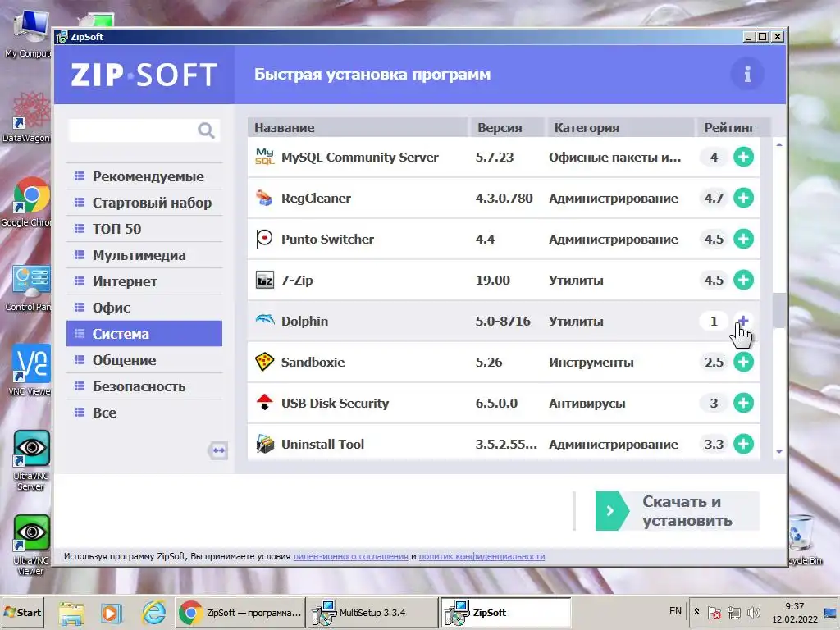Select the ТОП 50 category
840x630 pixels.
coord(144,229)
